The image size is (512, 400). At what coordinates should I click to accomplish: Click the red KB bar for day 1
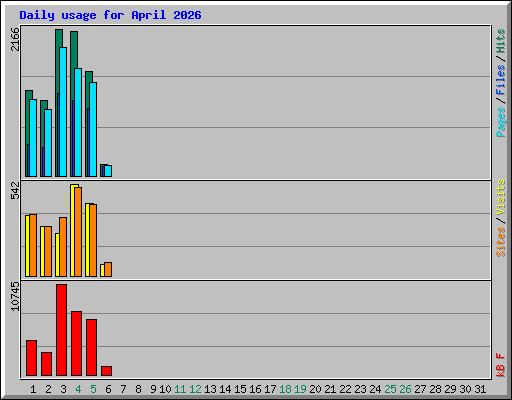pyautogui.click(x=31, y=358)
